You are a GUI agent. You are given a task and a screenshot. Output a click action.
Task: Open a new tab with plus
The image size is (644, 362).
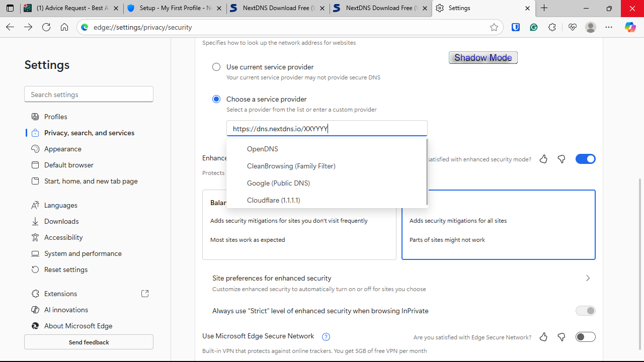(544, 8)
